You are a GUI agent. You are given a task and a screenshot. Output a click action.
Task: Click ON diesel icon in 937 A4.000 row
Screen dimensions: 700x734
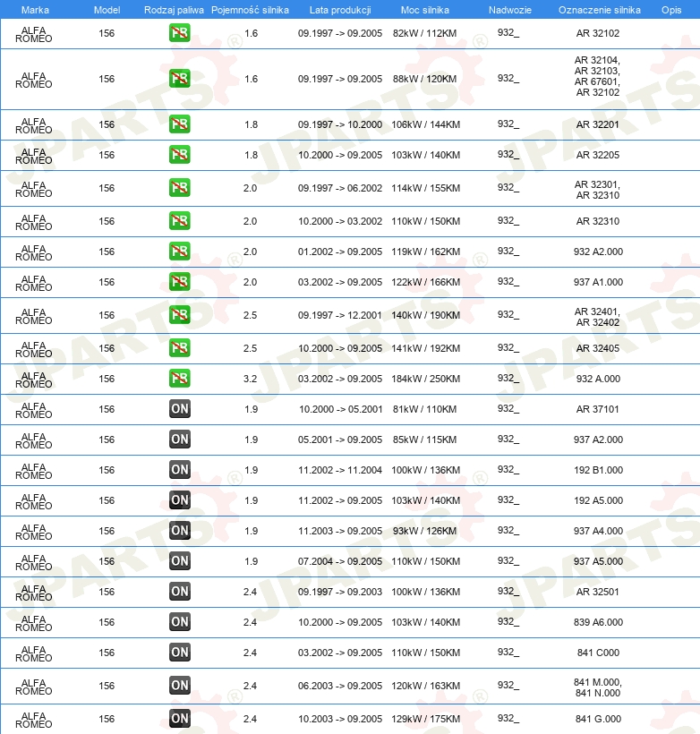coord(180,531)
